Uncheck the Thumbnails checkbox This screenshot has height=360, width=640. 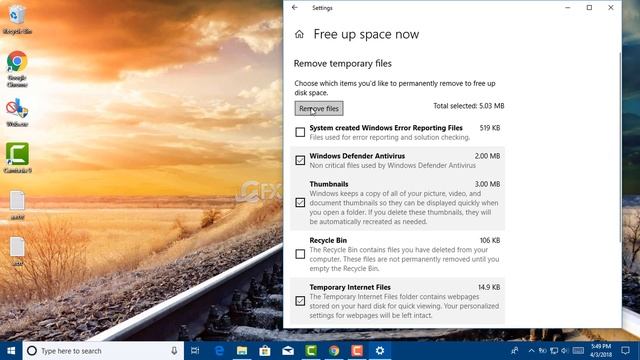point(300,202)
